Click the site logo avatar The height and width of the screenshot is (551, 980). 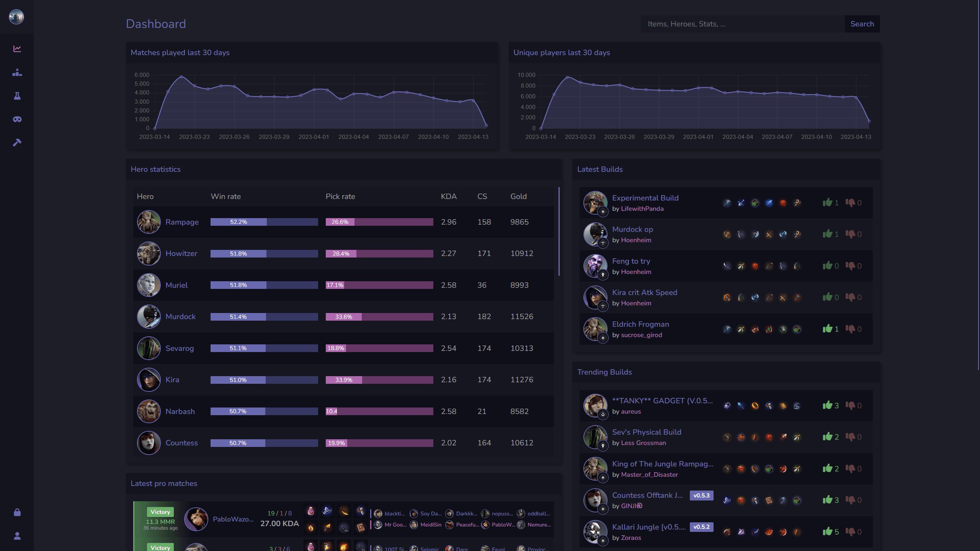click(16, 17)
